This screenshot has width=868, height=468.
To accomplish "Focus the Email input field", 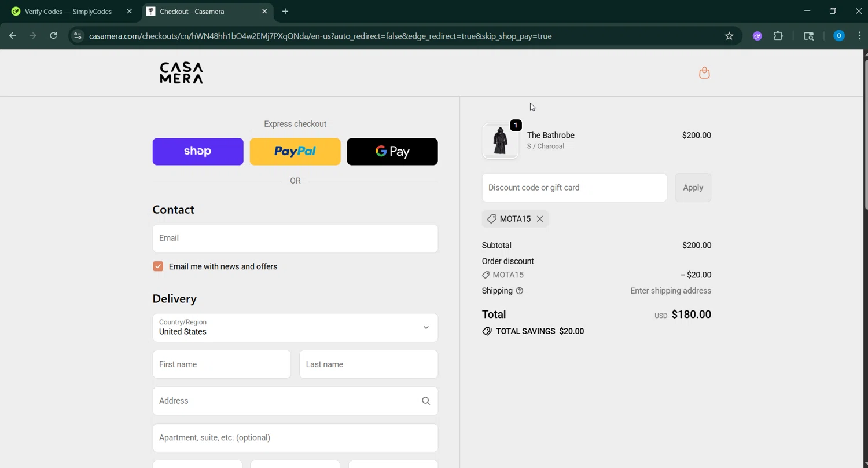I will [x=295, y=238].
